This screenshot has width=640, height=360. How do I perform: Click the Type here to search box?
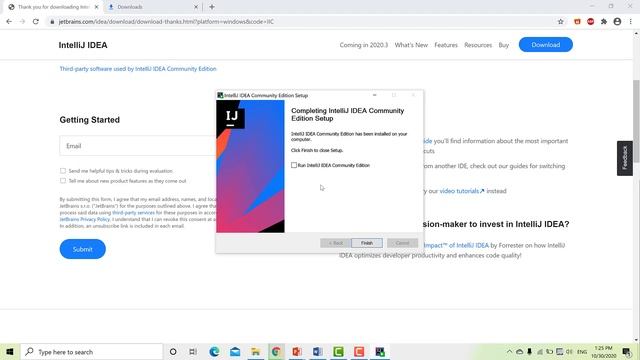pyautogui.click(x=92, y=351)
